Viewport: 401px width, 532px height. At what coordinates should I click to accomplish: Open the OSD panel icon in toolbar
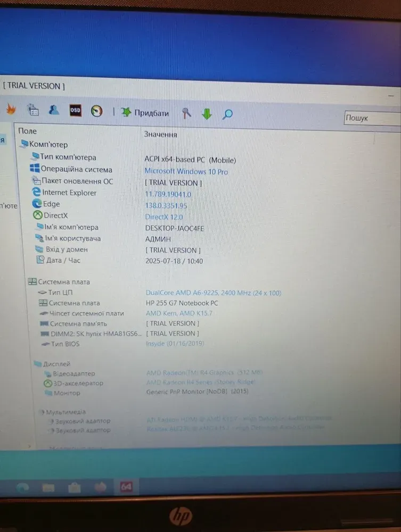point(76,110)
